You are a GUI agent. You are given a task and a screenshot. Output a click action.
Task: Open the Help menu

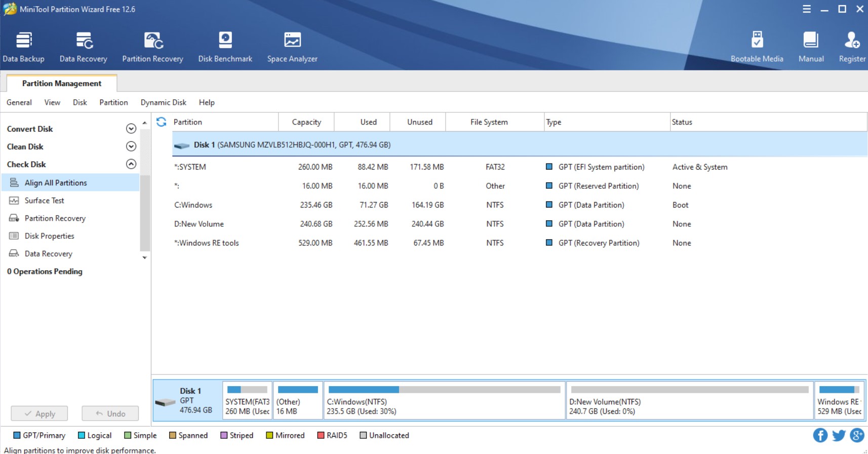click(x=207, y=102)
